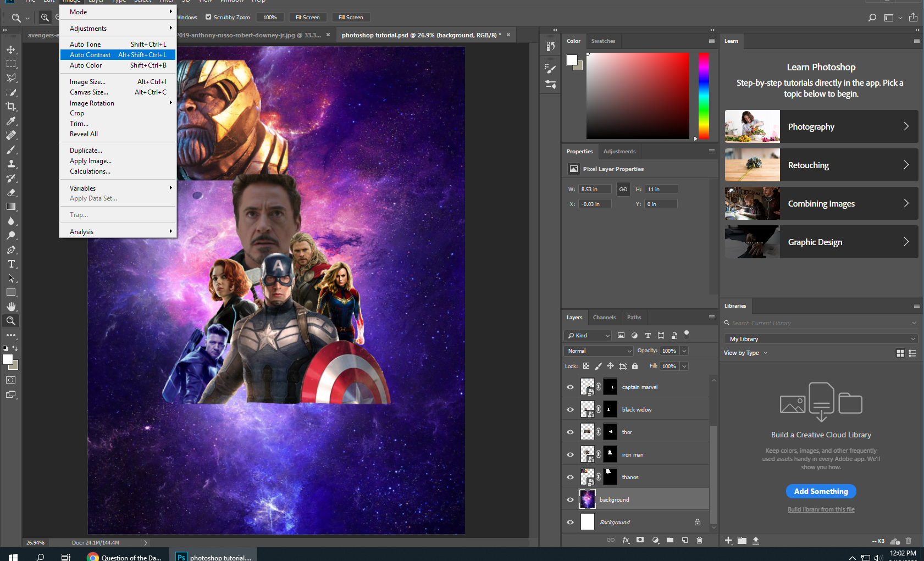Click the 100% zoom button
Image resolution: width=924 pixels, height=561 pixels.
270,18
